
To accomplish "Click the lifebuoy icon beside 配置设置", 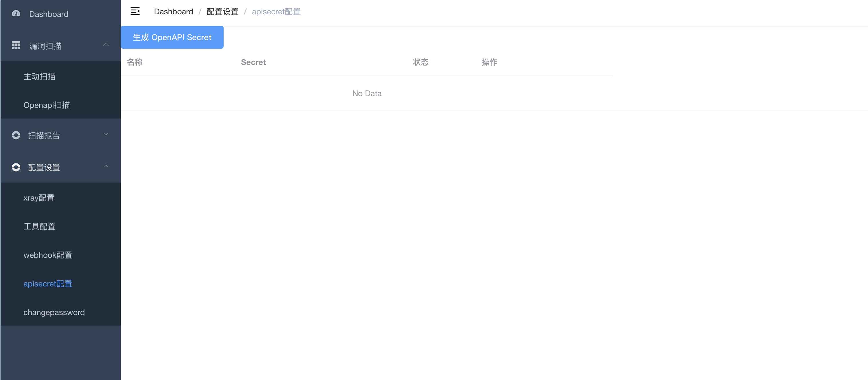I will tap(16, 167).
